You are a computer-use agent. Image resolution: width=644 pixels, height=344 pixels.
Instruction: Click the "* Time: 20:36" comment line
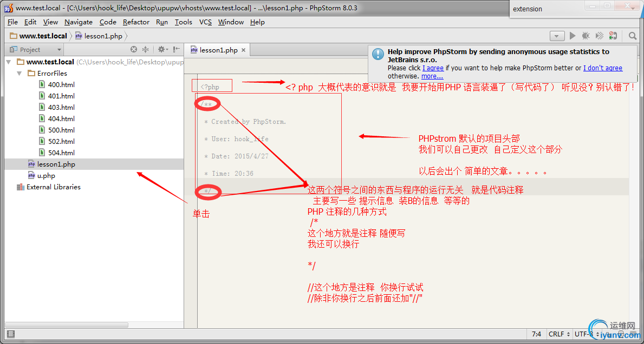tap(229, 174)
